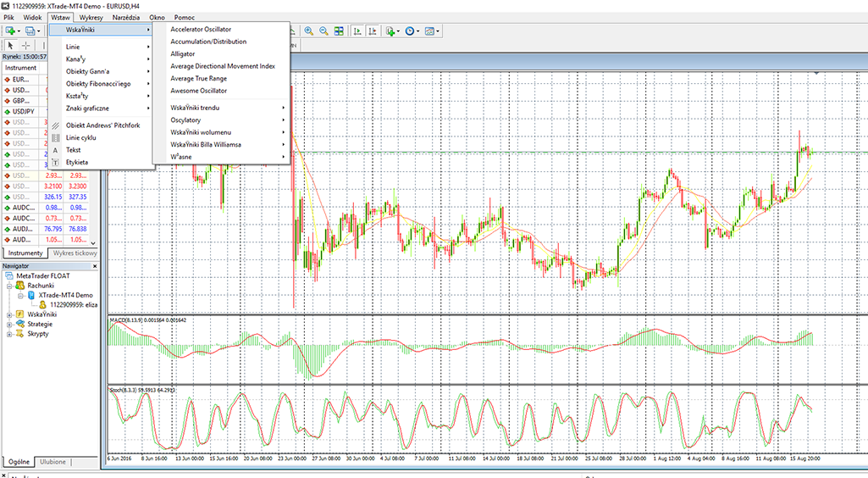Select Average True Range indicator
868x478 pixels.
pyautogui.click(x=199, y=78)
